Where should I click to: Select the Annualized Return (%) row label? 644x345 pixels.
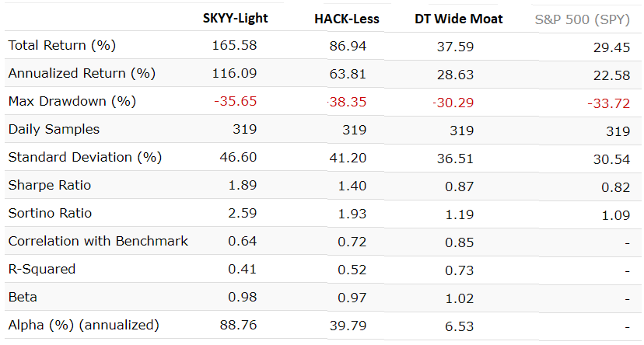(82, 73)
